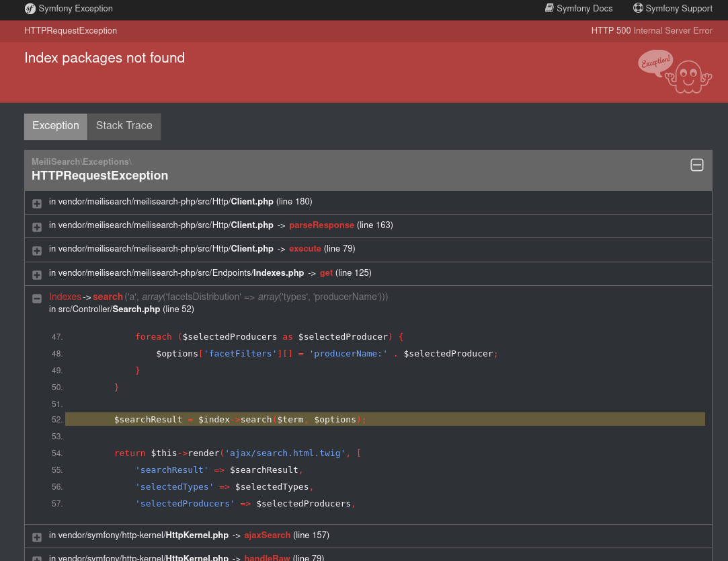Screen dimensions: 728x561
Task: Open the Symfony Docs link
Action: coord(579,8)
